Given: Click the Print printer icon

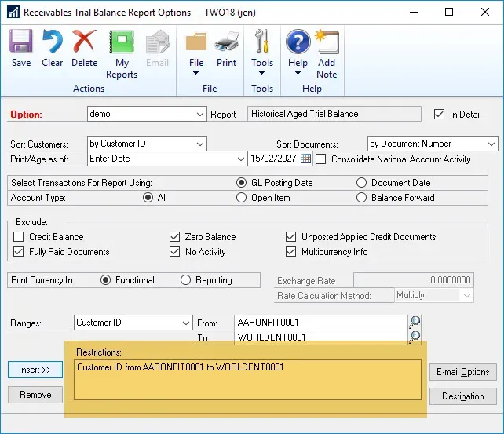Looking at the screenshot, I should (226, 49).
